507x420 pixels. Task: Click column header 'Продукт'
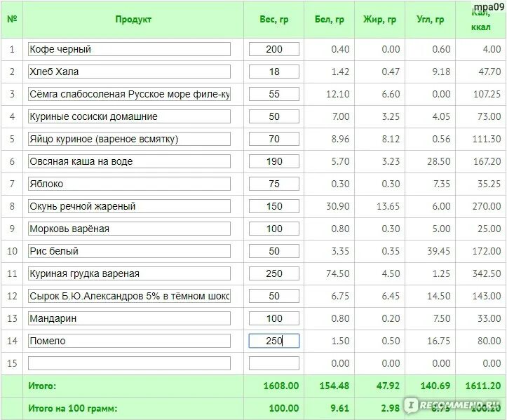pos(133,20)
